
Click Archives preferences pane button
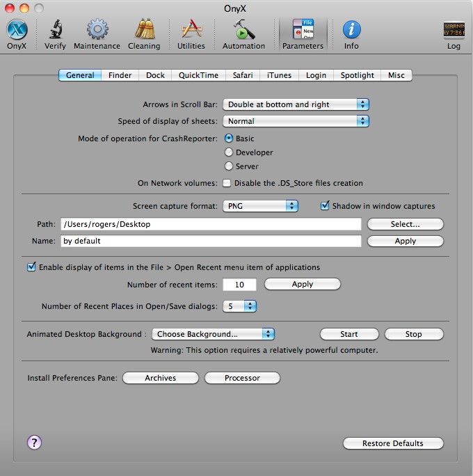[161, 378]
